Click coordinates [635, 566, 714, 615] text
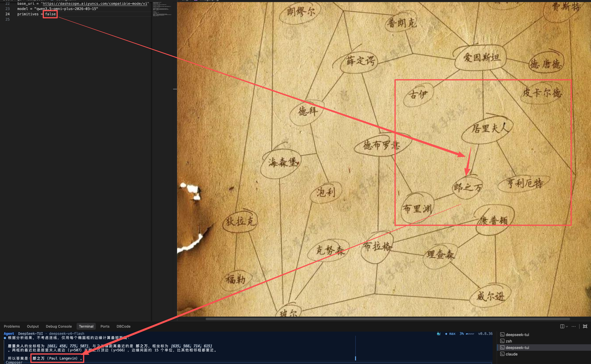This screenshot has height=364, width=591. click(x=192, y=346)
